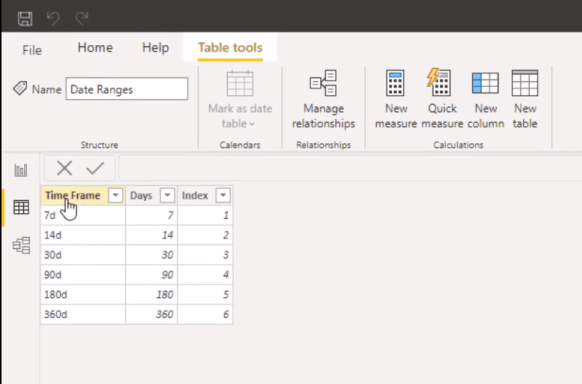
Task: Switch to Model view in sidebar
Action: coord(21,245)
